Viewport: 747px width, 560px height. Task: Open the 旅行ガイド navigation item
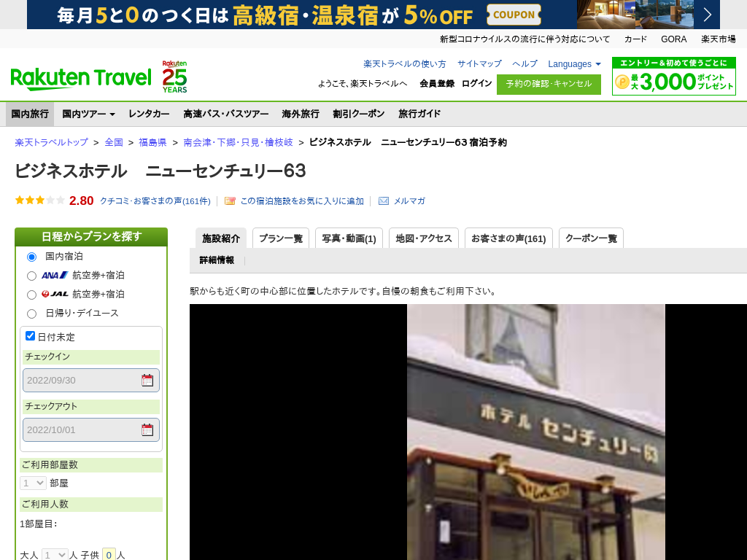[419, 114]
